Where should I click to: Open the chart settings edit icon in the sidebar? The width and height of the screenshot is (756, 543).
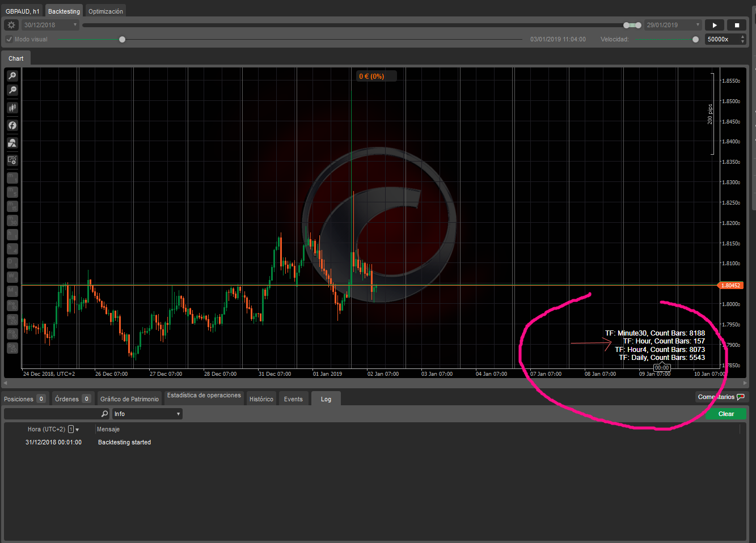[x=12, y=160]
